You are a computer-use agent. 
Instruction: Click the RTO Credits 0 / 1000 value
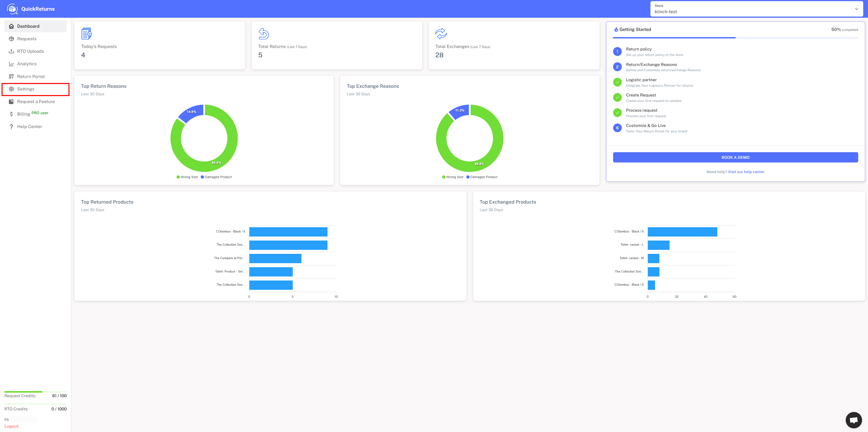[x=59, y=409]
